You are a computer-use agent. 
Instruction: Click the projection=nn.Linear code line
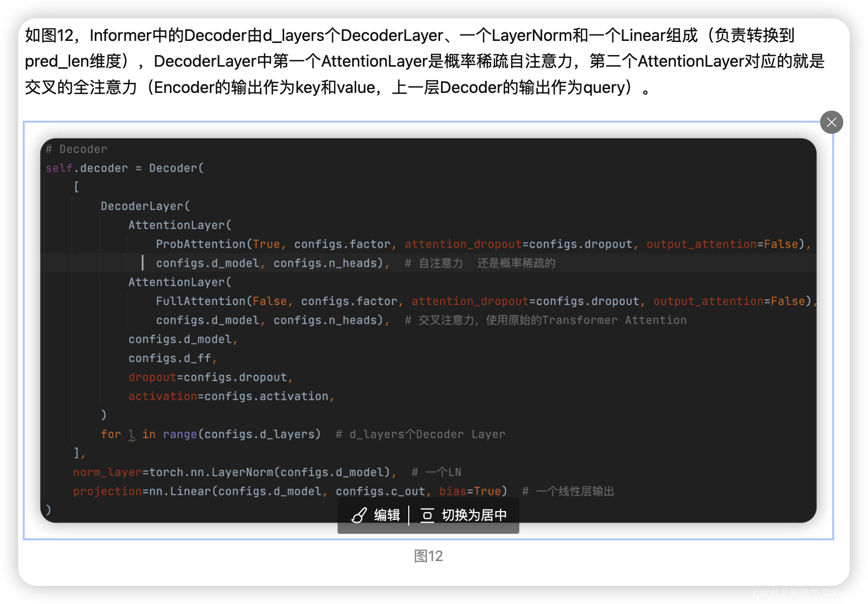point(290,491)
